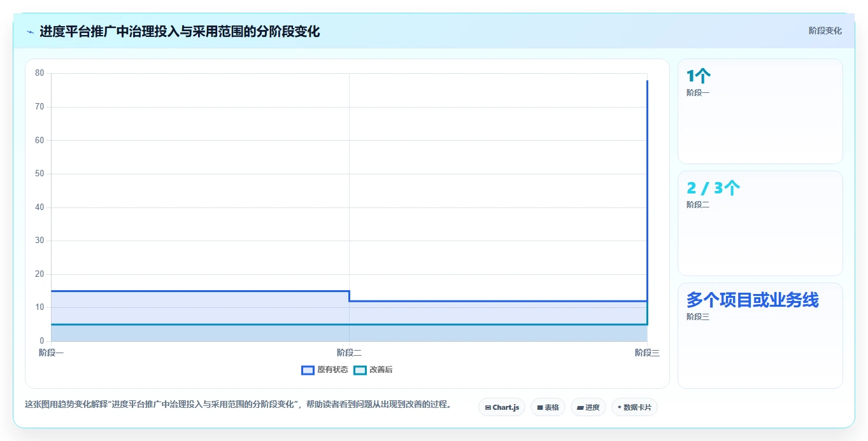The height and width of the screenshot is (441, 868).
Task: Click the lightning icon beside the title
Action: tap(30, 32)
